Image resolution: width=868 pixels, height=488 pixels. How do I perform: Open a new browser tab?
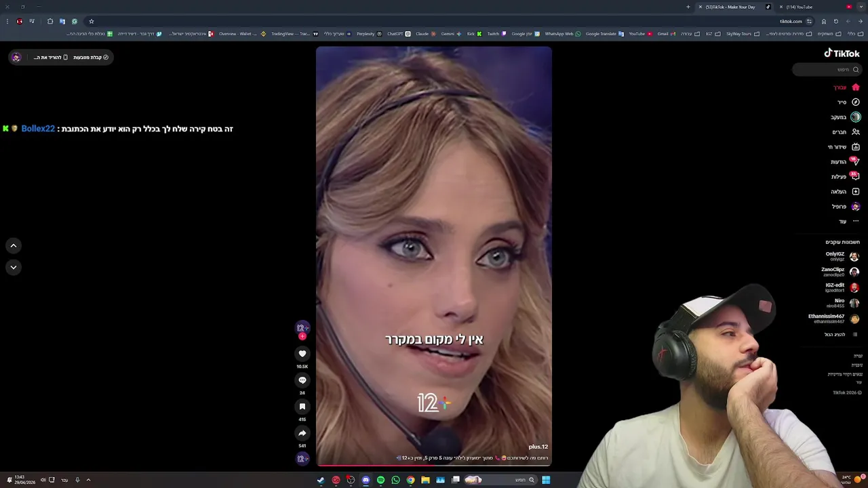coord(688,7)
